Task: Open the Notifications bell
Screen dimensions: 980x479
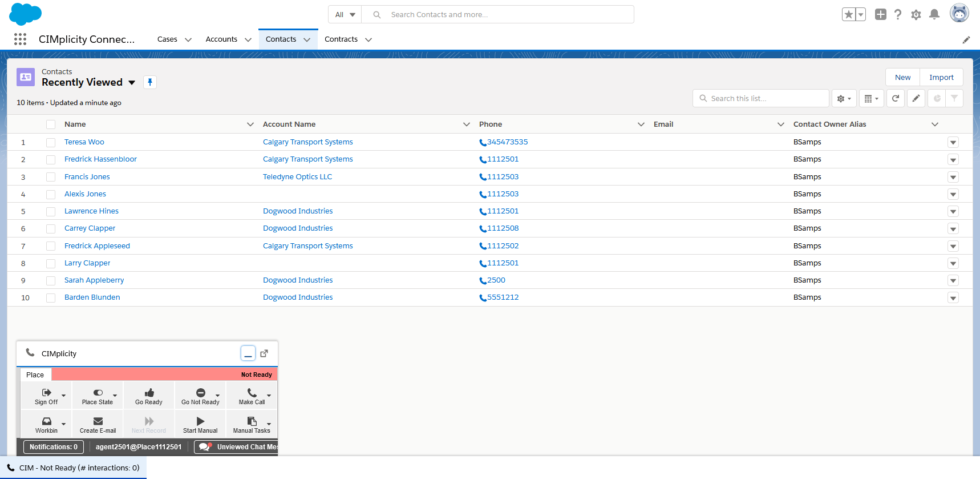Action: coord(934,14)
